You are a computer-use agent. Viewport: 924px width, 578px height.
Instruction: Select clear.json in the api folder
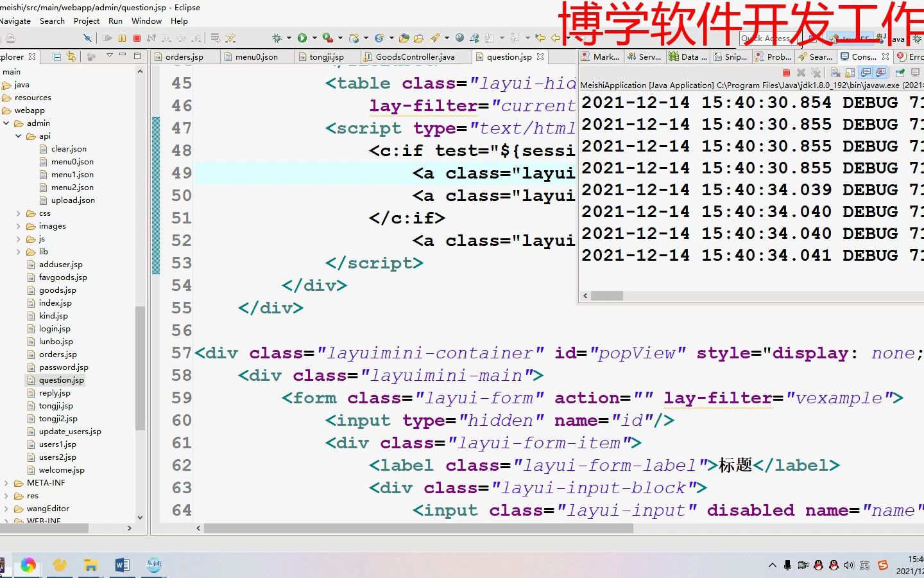point(69,149)
